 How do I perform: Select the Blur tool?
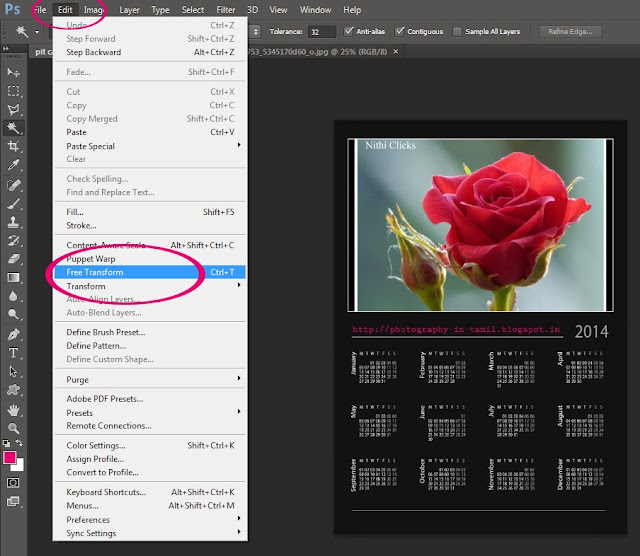click(13, 296)
